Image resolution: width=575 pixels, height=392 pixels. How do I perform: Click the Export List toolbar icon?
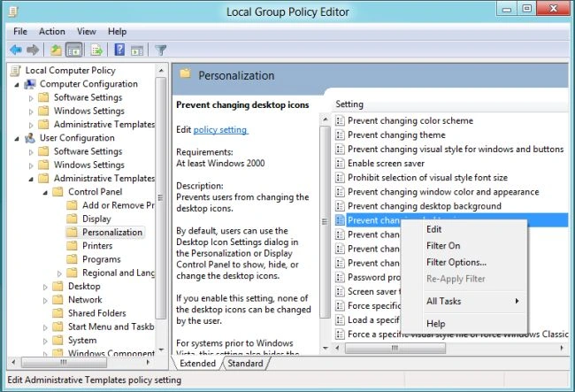pyautogui.click(x=96, y=50)
